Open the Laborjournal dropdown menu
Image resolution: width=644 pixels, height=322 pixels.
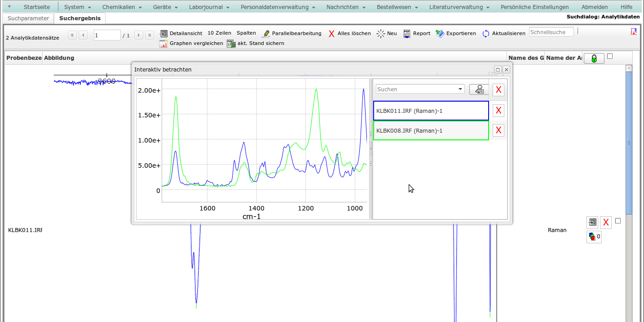click(x=209, y=7)
